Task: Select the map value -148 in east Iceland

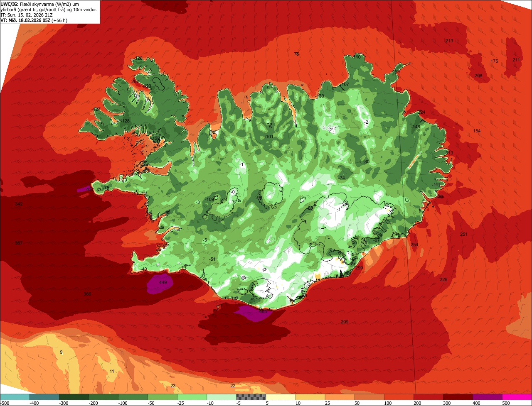Action: click(416, 127)
